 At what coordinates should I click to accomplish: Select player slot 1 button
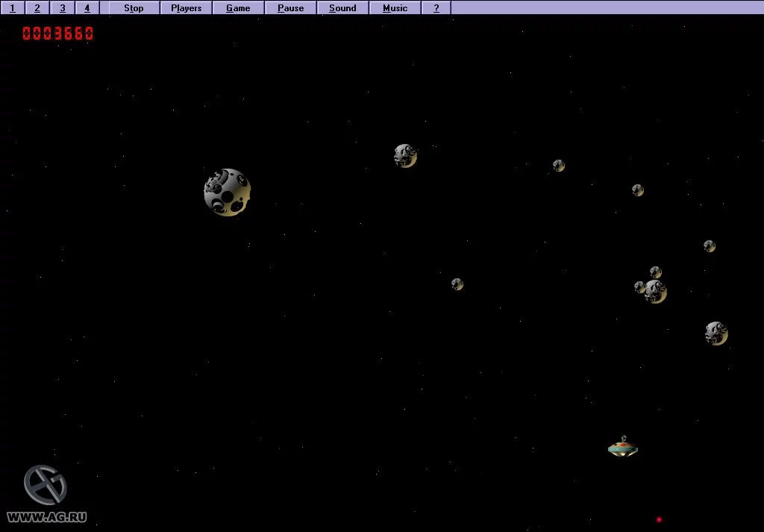click(x=12, y=7)
